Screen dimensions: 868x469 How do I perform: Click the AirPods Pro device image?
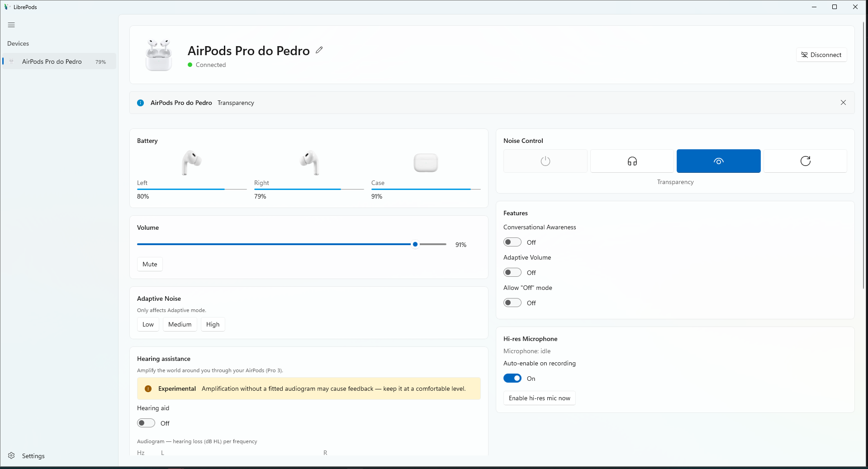coord(159,55)
